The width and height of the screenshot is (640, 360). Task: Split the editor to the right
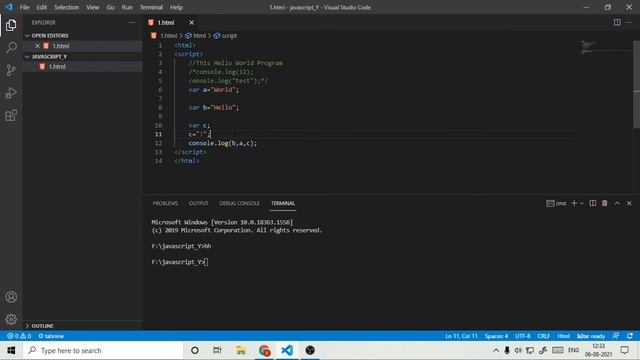pyautogui.click(x=617, y=22)
